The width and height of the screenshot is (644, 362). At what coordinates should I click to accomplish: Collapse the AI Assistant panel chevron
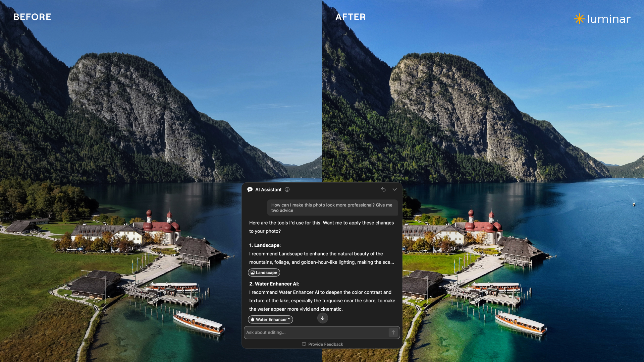395,189
